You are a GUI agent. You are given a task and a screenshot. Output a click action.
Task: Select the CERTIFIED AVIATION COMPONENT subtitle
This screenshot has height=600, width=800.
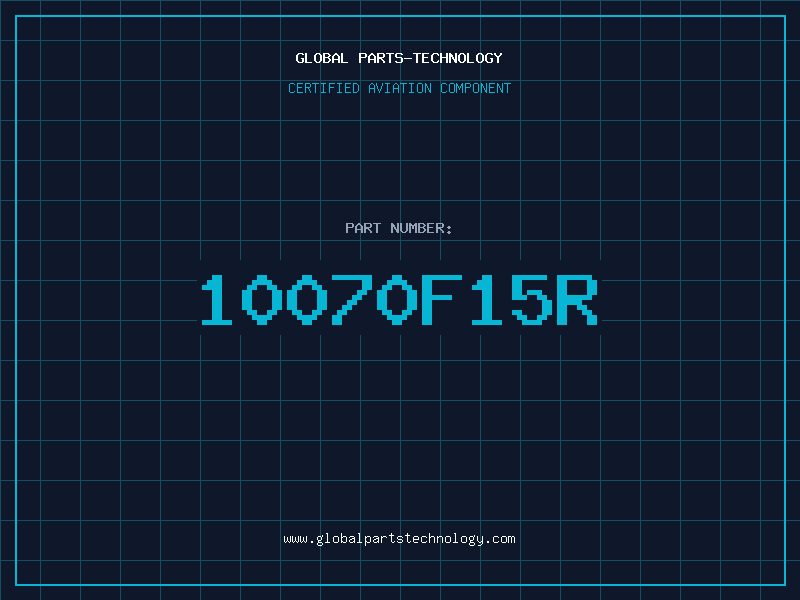[x=399, y=89]
